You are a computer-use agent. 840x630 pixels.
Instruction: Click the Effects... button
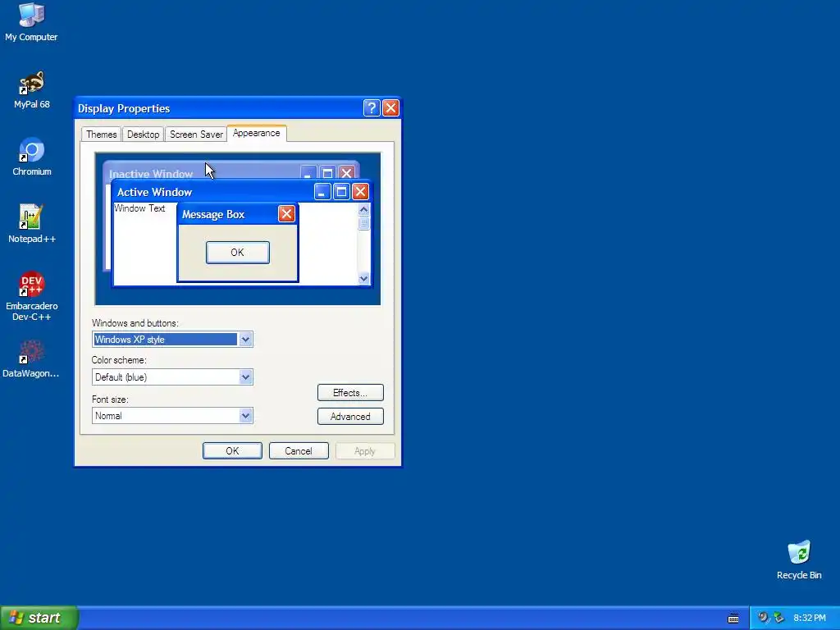[350, 393]
